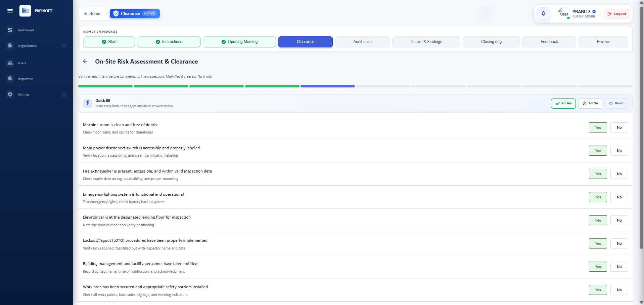Mark No for elevator car landing floor
This screenshot has height=305, width=644.
[x=619, y=220]
